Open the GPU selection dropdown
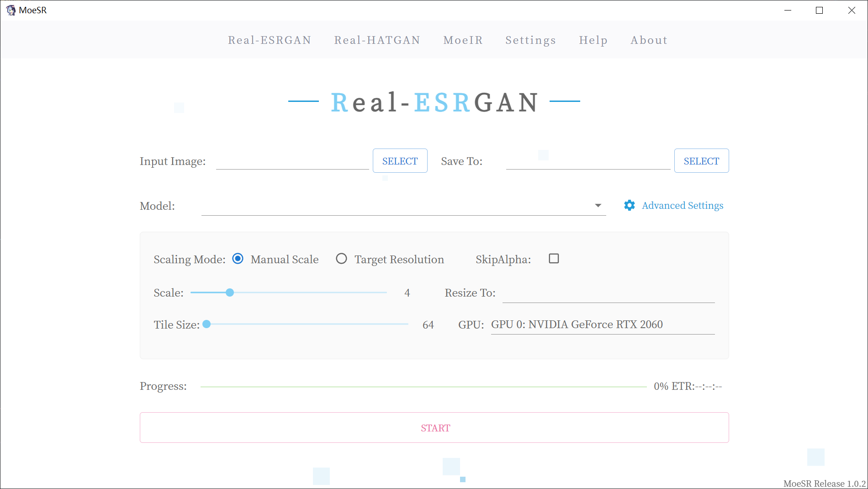Image resolution: width=868 pixels, height=489 pixels. tap(603, 324)
